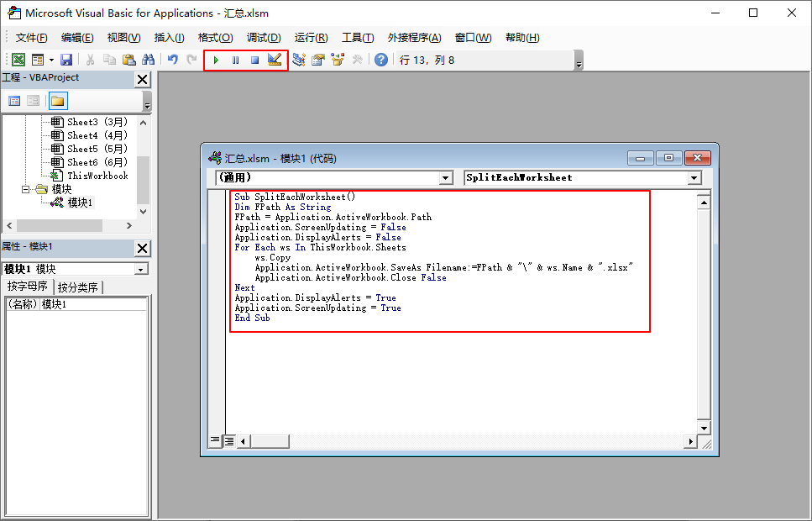Close the 工程 - VBAProject panel
This screenshot has height=521, width=812.
pyautogui.click(x=143, y=79)
